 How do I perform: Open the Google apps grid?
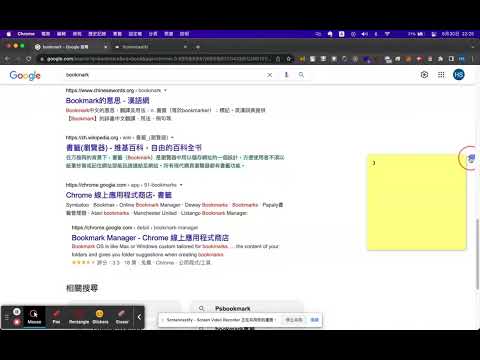(441, 75)
